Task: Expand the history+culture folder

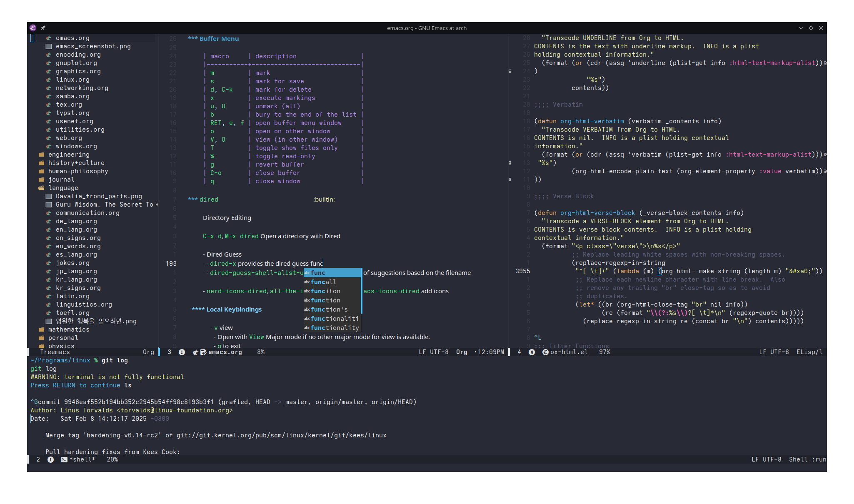Action: (41, 163)
